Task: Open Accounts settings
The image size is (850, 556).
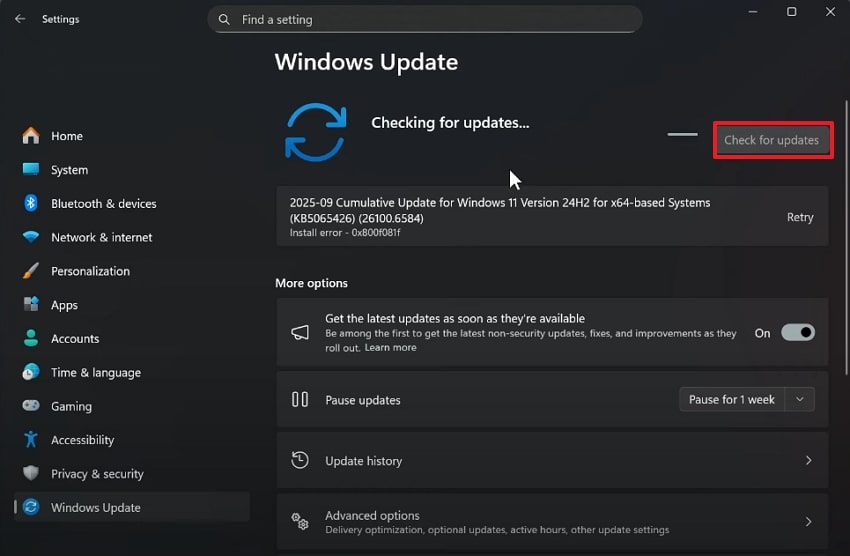Action: [x=132, y=338]
